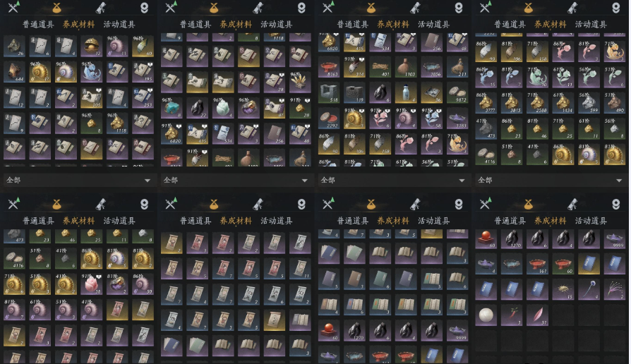Open 活动道具 tab in the white pearl panel
Viewport: 631px width, 364px height.
tap(591, 220)
